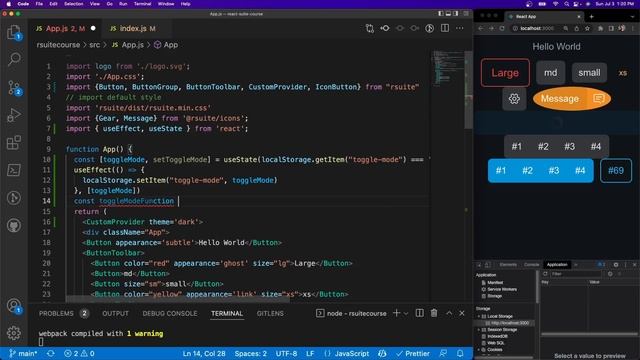Focus the DevTools Filter input field
Viewport: 640px width, 360px height.
576,274
